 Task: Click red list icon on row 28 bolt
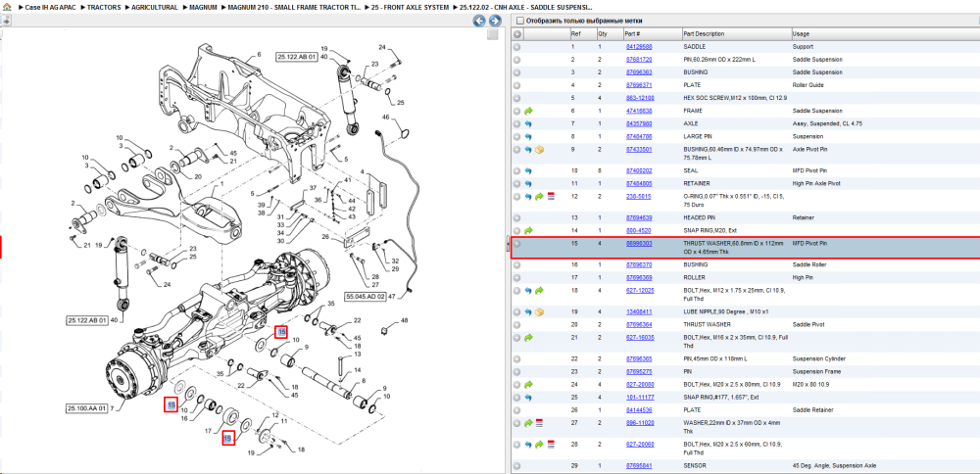551,444
